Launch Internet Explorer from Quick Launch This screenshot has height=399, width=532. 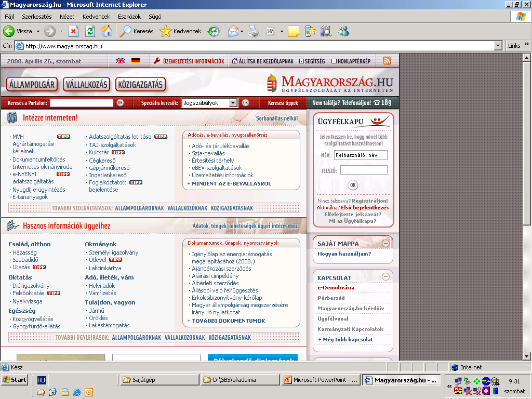coord(77,392)
